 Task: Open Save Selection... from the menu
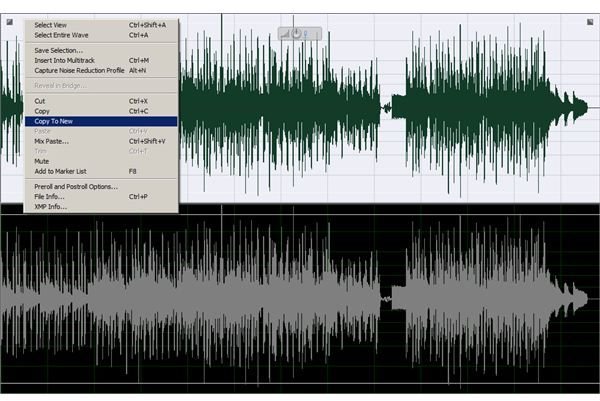pos(101,50)
